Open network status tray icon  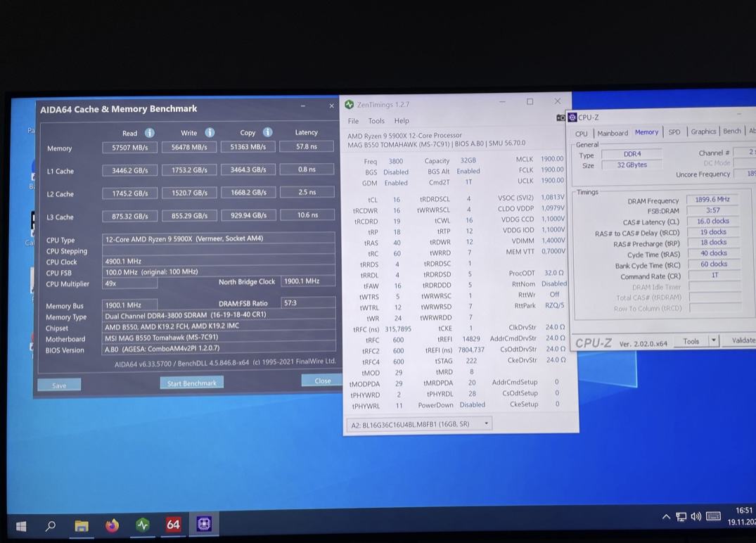681,517
